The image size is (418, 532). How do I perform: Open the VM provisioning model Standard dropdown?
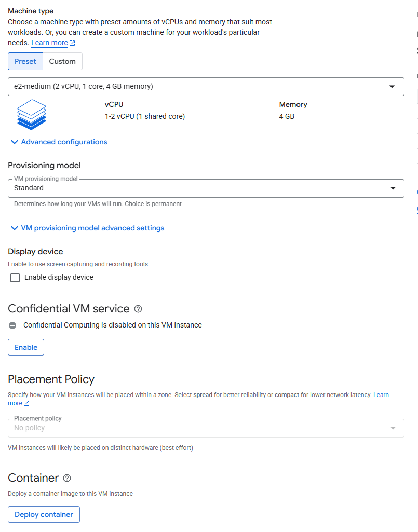click(206, 188)
